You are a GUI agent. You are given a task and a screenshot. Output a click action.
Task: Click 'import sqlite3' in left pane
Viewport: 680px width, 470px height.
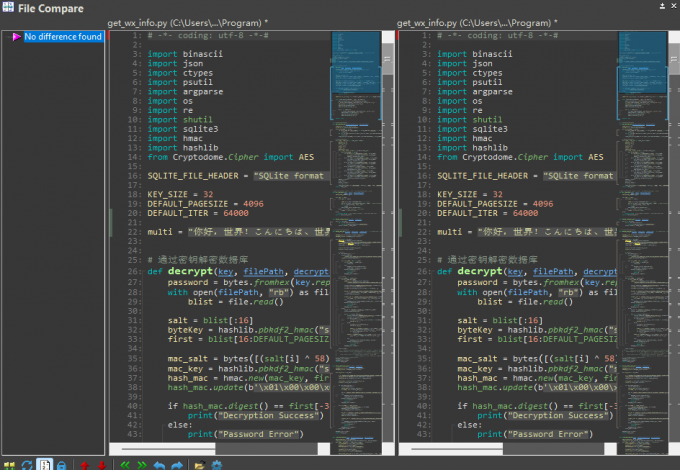tap(183, 129)
